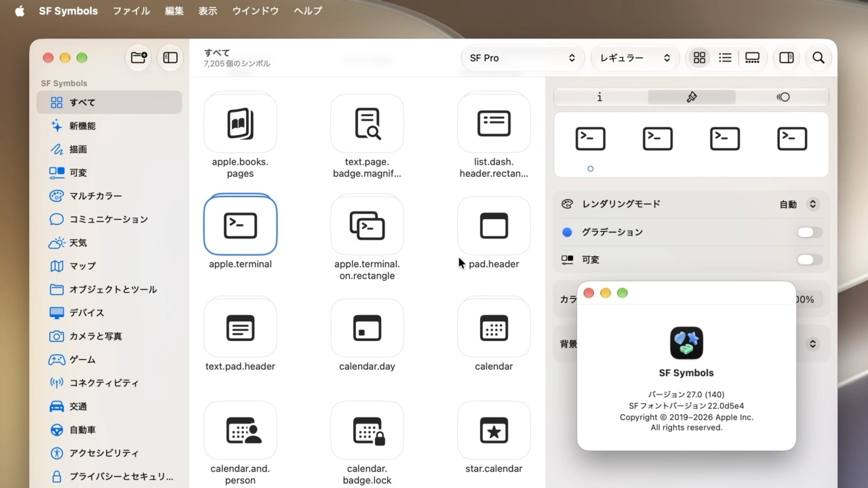Select 天気 category in sidebar
Screen dimensions: 868x488
click(109, 243)
